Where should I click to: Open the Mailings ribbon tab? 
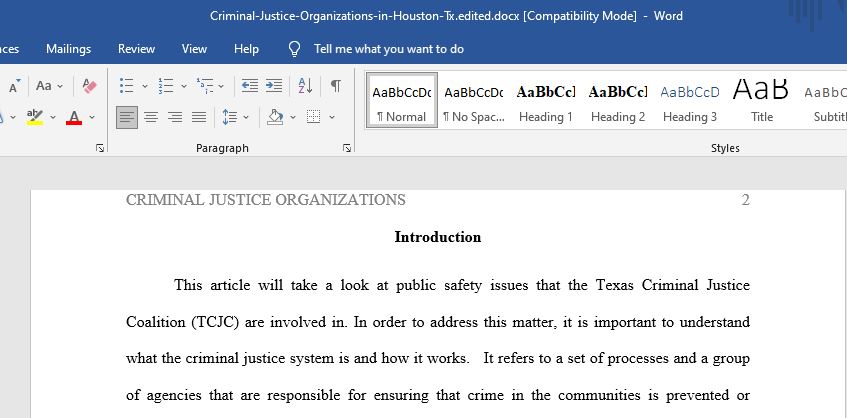69,49
